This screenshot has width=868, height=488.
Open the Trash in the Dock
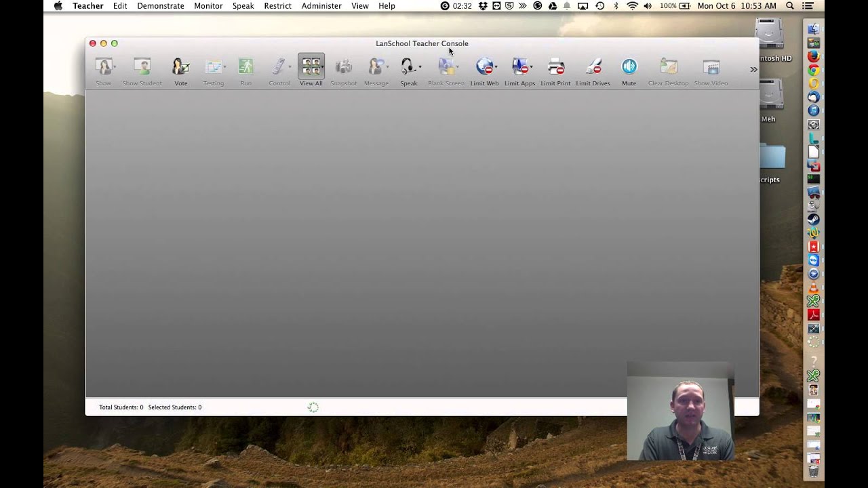813,471
